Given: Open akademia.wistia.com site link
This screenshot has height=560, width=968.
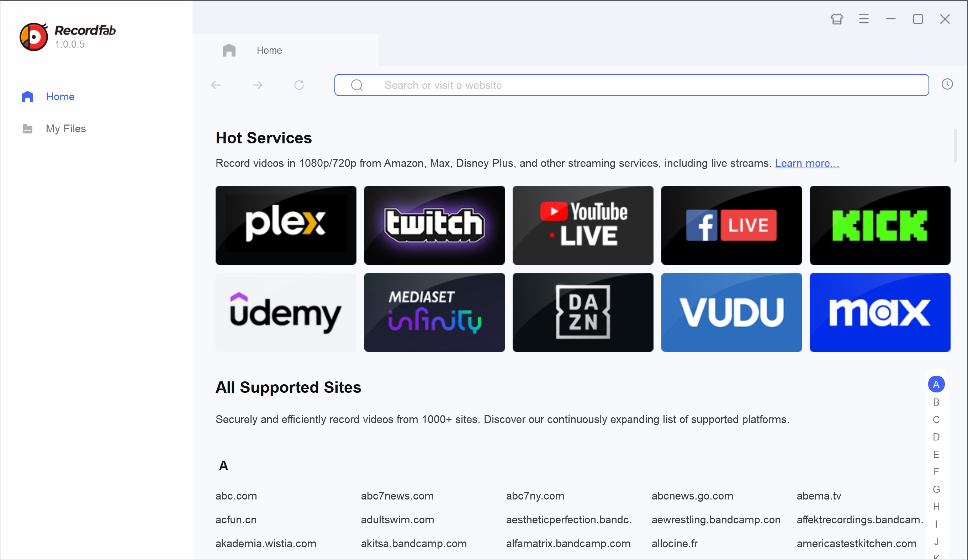Looking at the screenshot, I should point(266,544).
